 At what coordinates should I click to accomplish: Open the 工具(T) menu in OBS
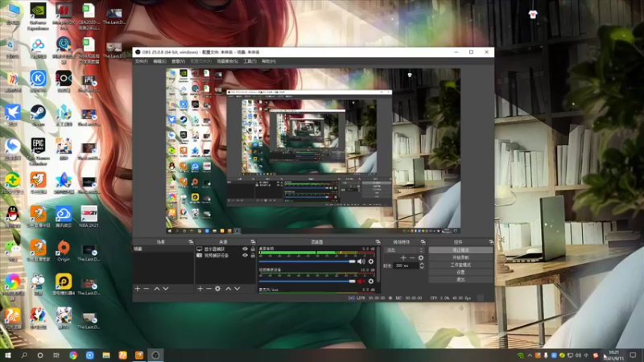click(250, 61)
